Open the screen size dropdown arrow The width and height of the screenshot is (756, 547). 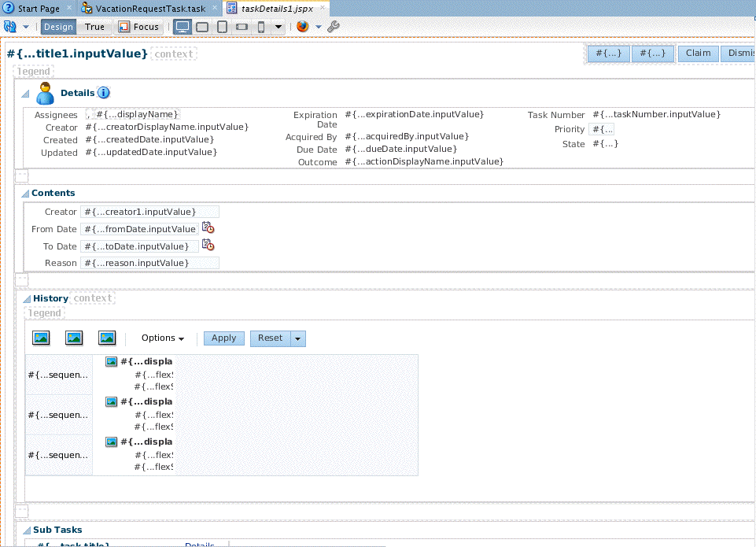[278, 27]
